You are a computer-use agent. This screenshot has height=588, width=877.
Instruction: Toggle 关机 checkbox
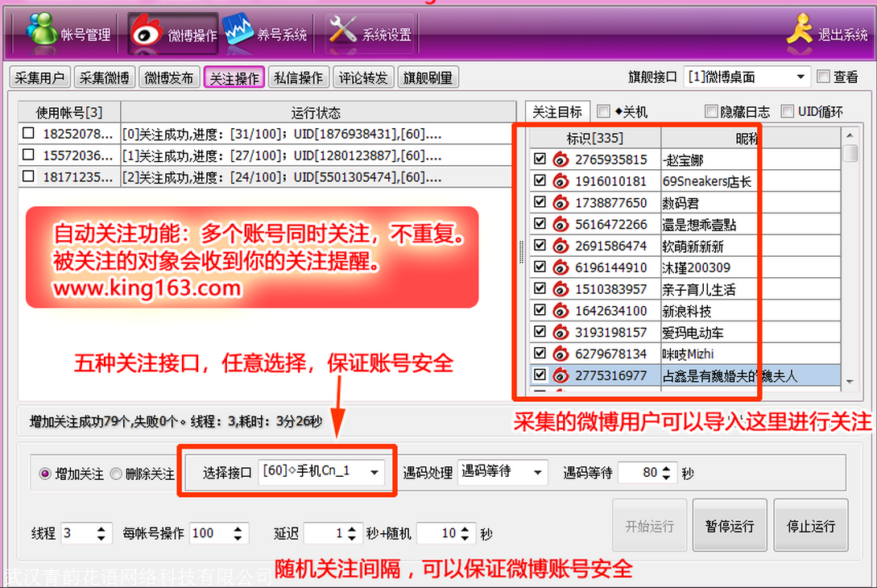point(603,111)
